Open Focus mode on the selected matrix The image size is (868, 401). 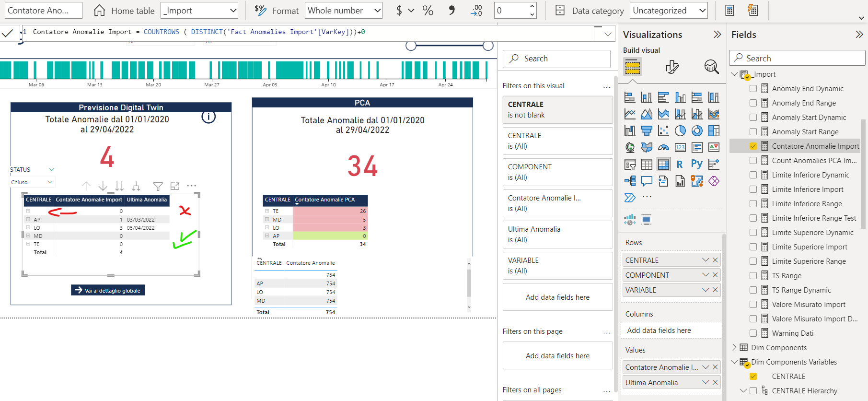[x=175, y=186]
